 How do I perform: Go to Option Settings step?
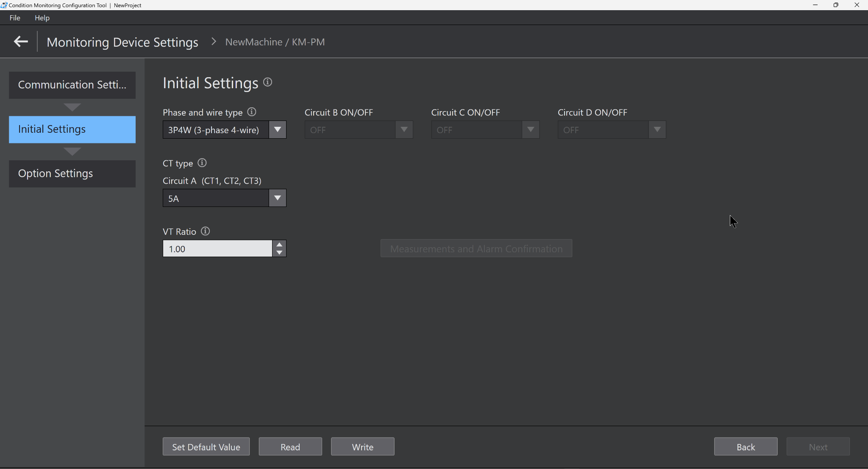[x=72, y=173]
